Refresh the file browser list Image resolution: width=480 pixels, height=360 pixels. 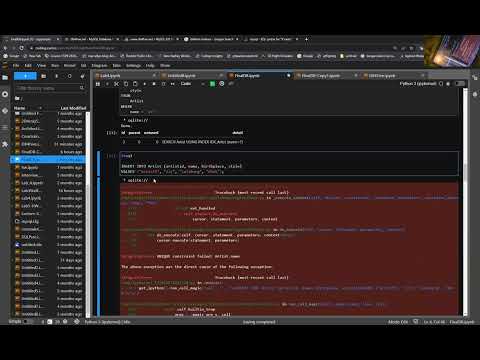pos(69,76)
